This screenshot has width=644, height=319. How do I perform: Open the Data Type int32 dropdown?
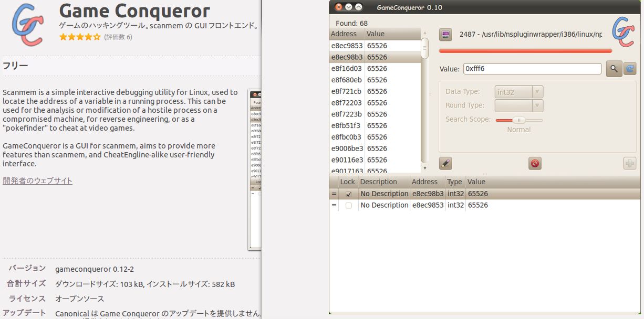[x=519, y=92]
